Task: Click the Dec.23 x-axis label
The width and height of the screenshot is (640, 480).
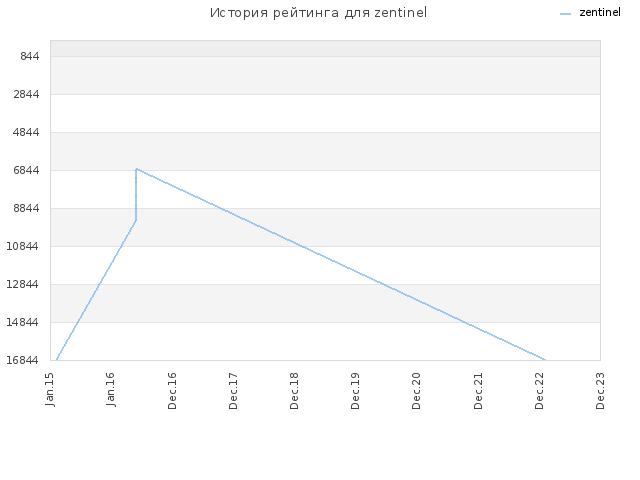Action: pos(600,391)
